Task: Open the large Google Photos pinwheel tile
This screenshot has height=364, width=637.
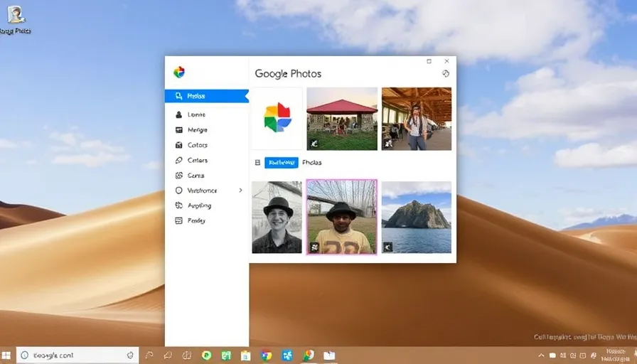Action: (x=277, y=118)
